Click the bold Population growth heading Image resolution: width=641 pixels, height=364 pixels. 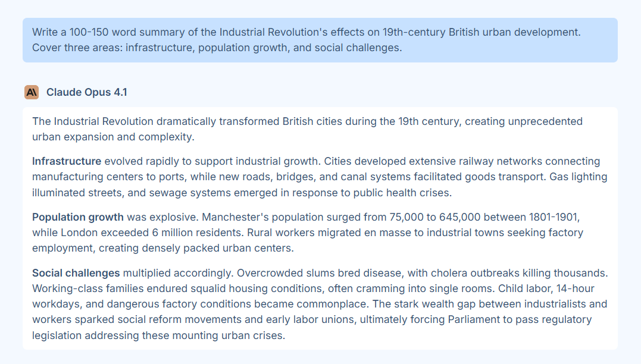[78, 217]
